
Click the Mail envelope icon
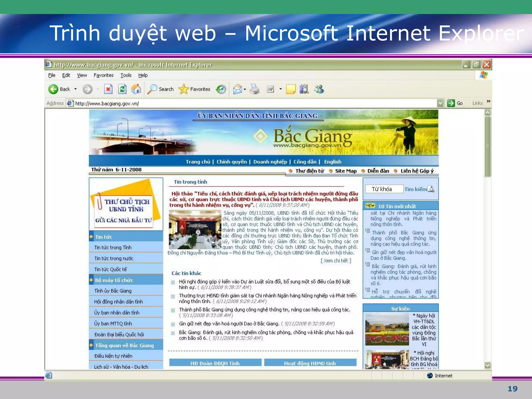[x=237, y=89]
